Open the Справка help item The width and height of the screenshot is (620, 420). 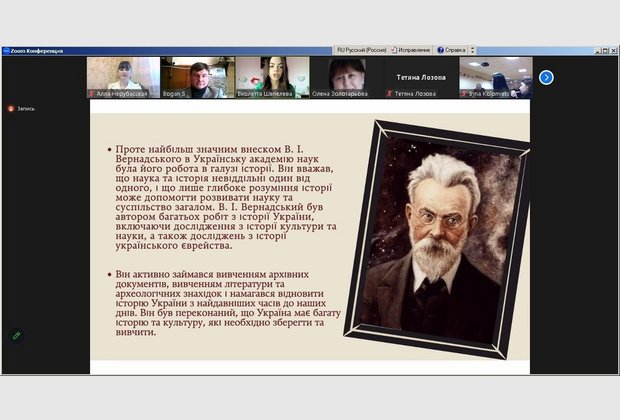[x=454, y=49]
